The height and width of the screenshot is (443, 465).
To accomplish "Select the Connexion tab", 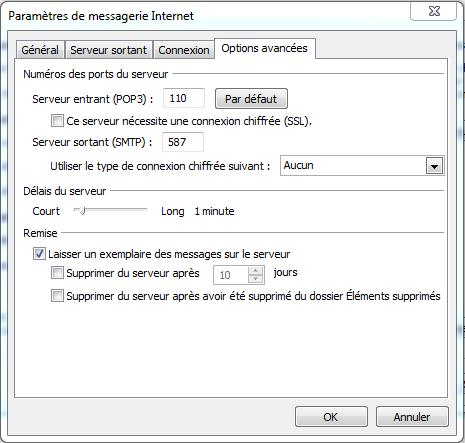I will (184, 50).
